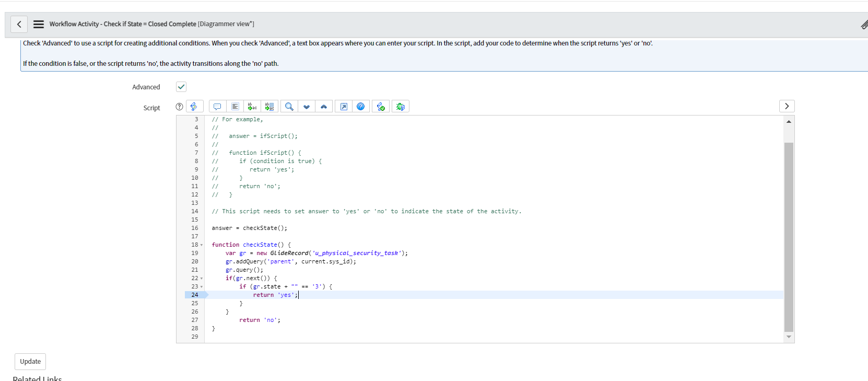Viewport: 868px width, 381px height.
Task: Click the Script field label
Action: tap(152, 108)
